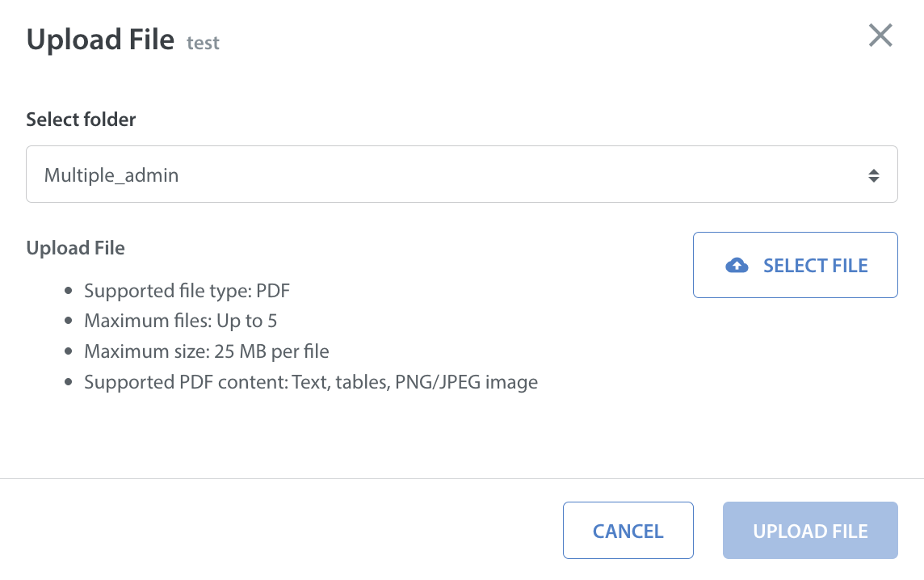924x580 pixels.
Task: Open the Select folder dropdown
Action: [461, 174]
